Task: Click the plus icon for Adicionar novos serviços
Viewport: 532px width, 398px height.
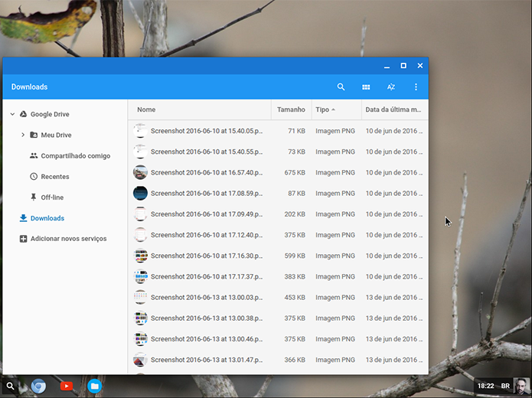Action: point(23,239)
